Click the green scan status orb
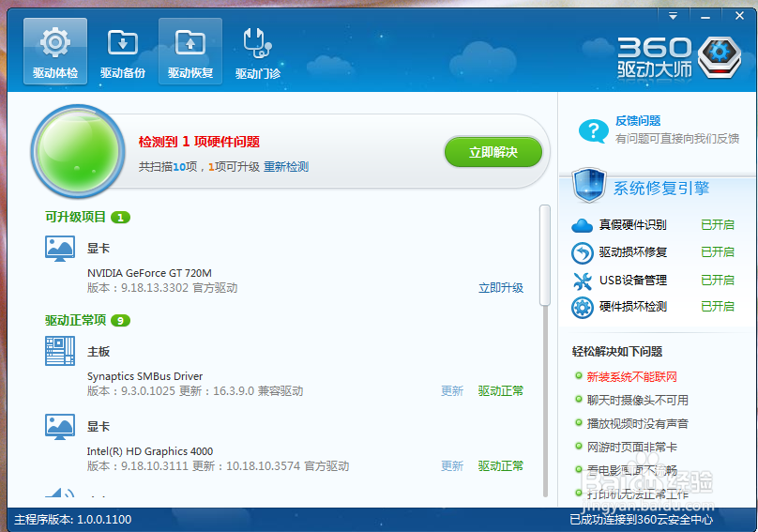The width and height of the screenshot is (758, 532). [78, 151]
